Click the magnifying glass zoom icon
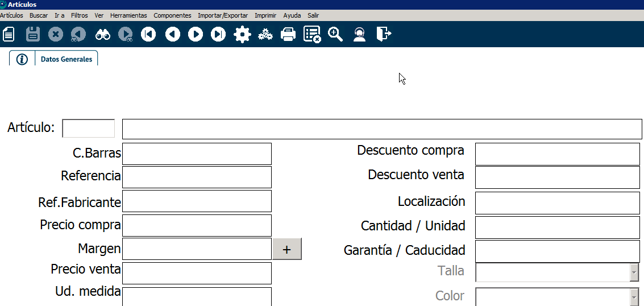The image size is (644, 306). click(x=335, y=35)
